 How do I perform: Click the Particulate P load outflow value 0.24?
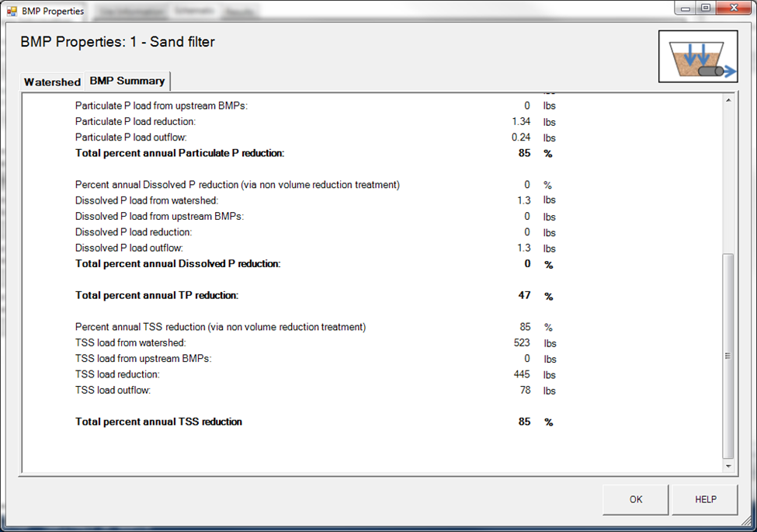[x=521, y=138]
